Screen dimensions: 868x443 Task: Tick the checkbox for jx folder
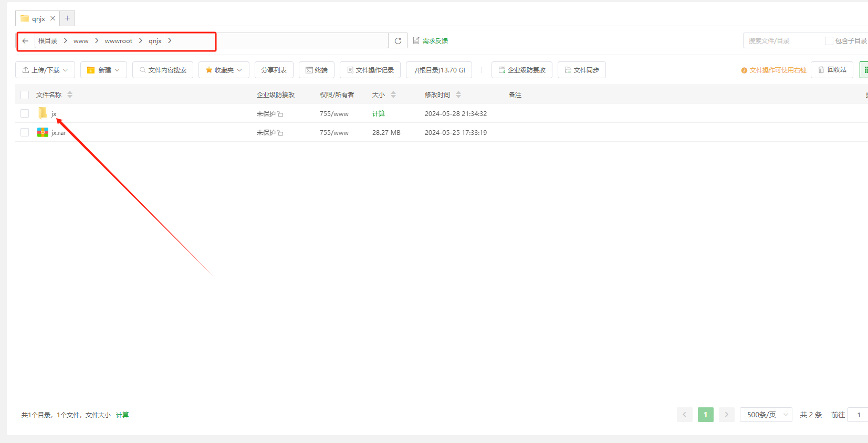pos(25,113)
